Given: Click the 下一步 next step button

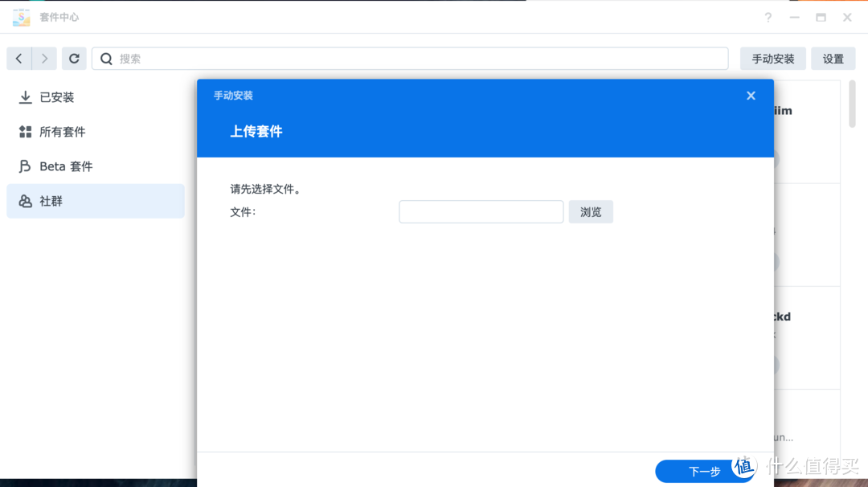Looking at the screenshot, I should [705, 471].
